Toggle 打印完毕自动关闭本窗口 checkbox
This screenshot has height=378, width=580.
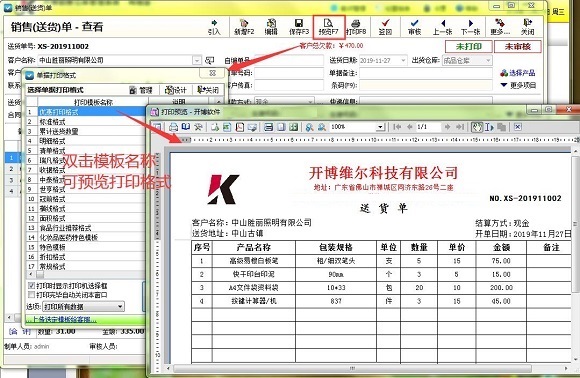tap(32, 295)
